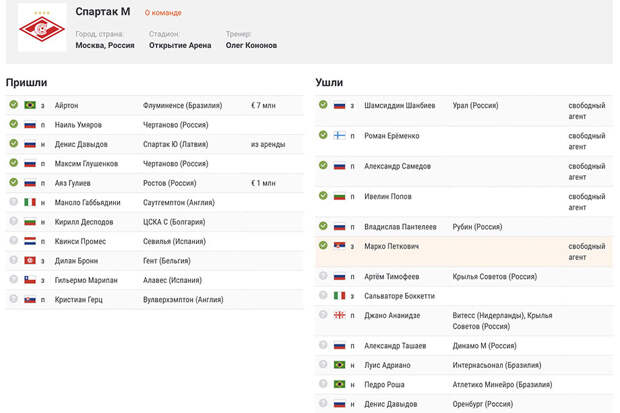
Task: Click the '€ 7 млн' fee value
Action: coord(263,106)
